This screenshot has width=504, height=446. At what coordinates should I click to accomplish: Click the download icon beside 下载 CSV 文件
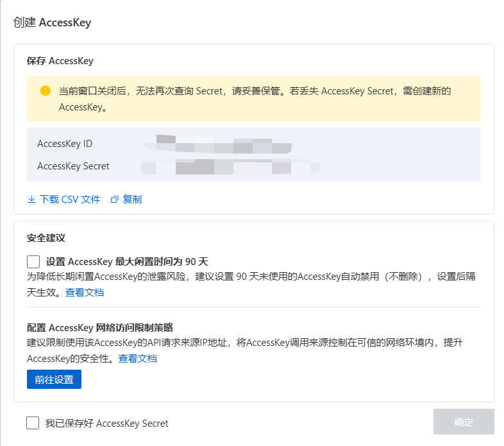point(31,200)
